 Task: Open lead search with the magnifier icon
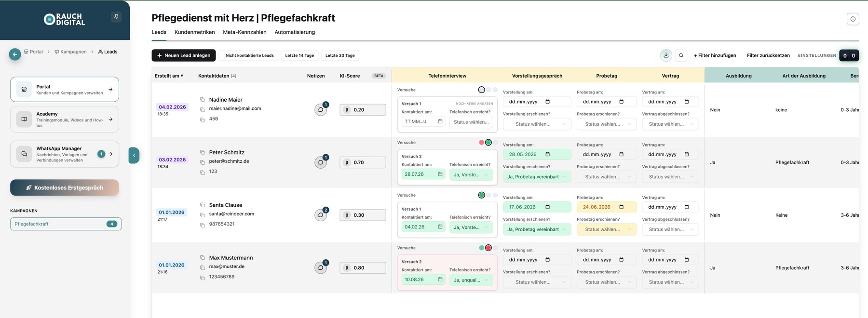pyautogui.click(x=681, y=55)
